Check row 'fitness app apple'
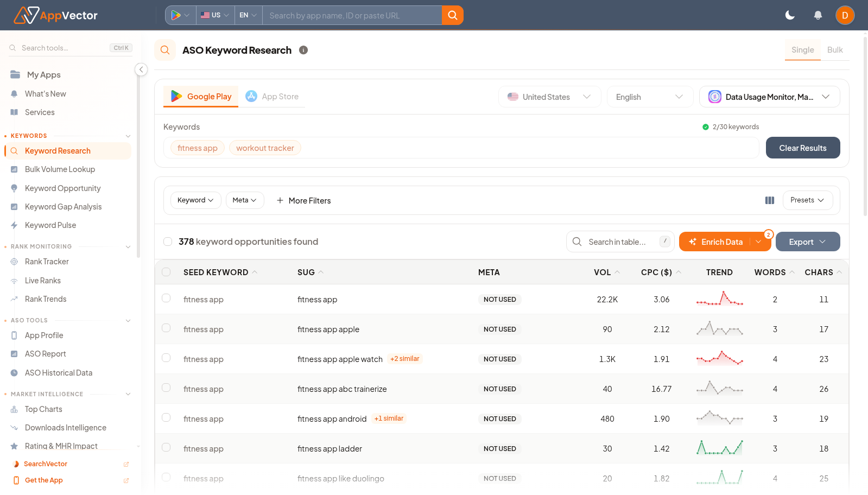868x495 pixels. [166, 328]
